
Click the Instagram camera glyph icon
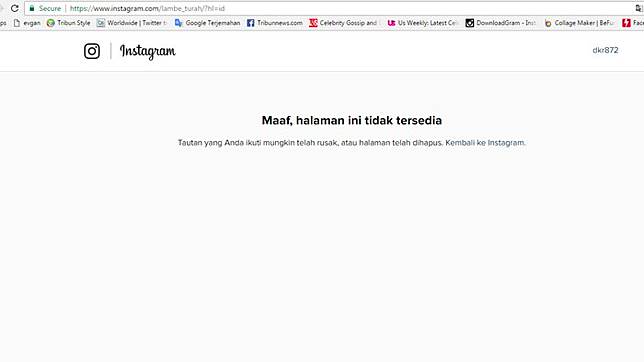point(92,51)
